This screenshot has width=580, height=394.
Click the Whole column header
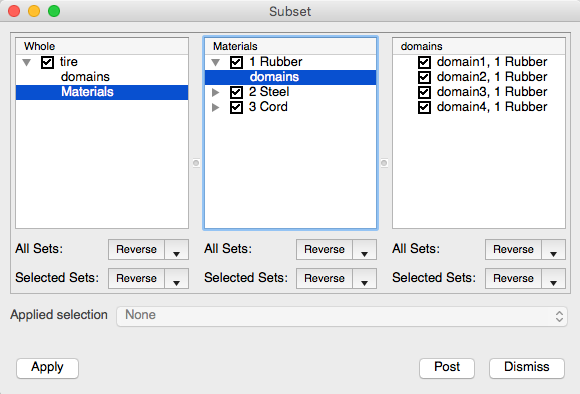pyautogui.click(x=102, y=46)
